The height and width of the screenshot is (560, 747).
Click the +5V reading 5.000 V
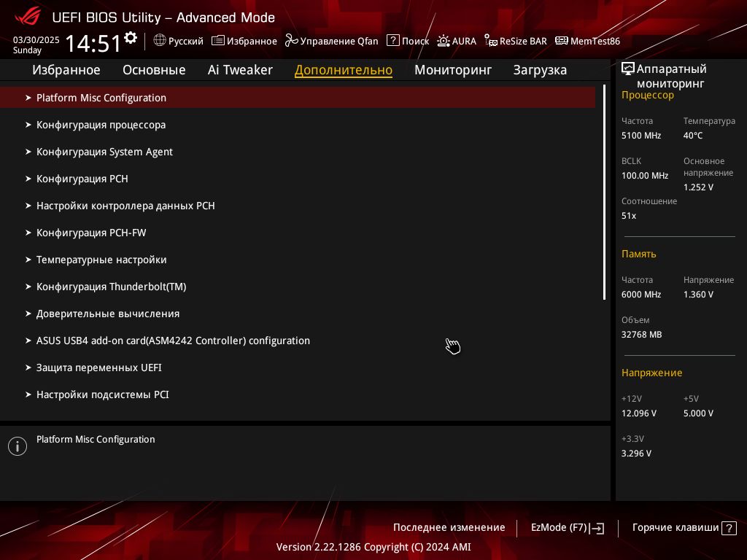(x=698, y=413)
